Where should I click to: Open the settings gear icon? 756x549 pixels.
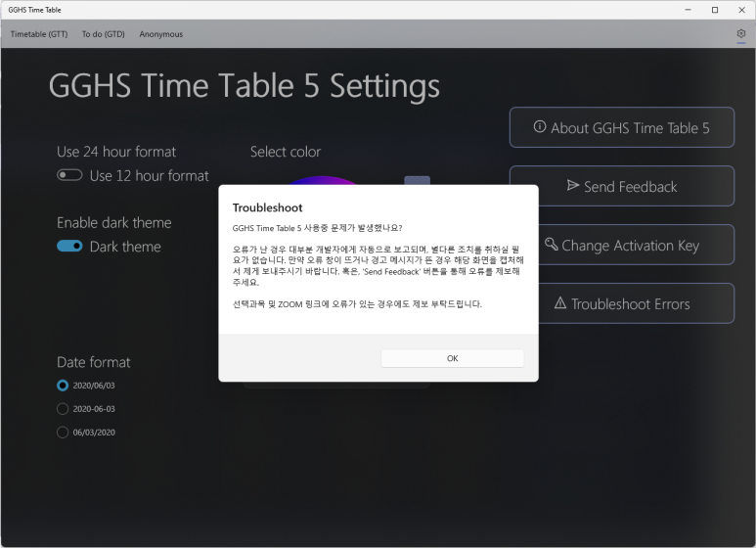[740, 34]
